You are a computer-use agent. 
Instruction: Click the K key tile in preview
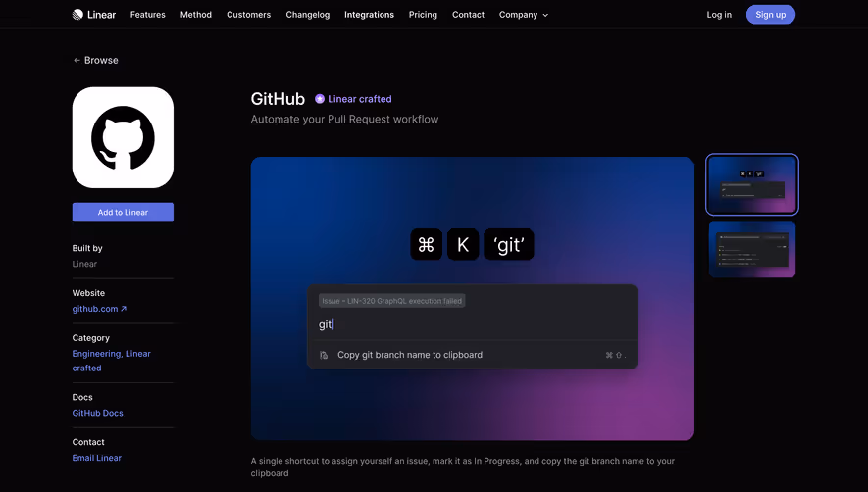pyautogui.click(x=463, y=244)
